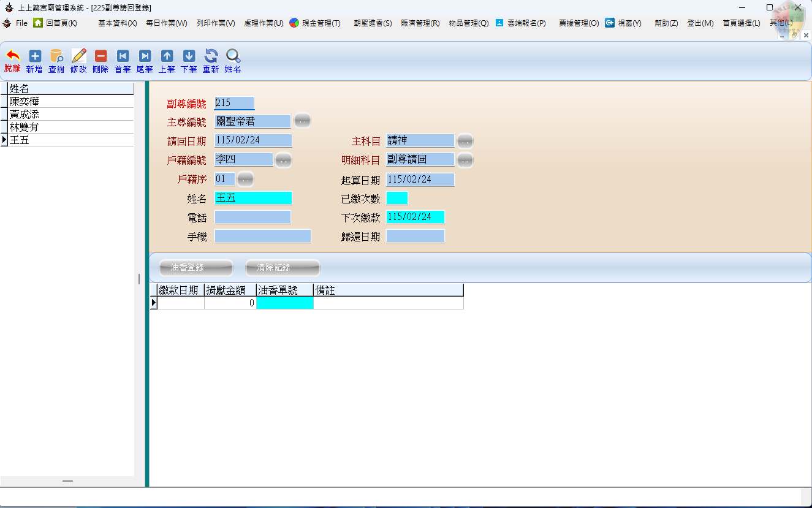Image resolution: width=812 pixels, height=508 pixels.
Task: Open lookup button beside 主尊編號 field
Action: 302,121
